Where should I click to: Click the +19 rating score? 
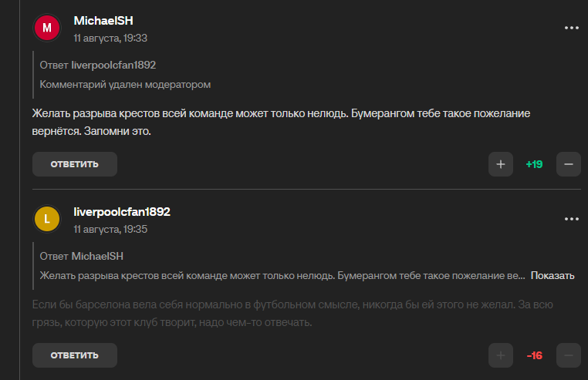535,164
